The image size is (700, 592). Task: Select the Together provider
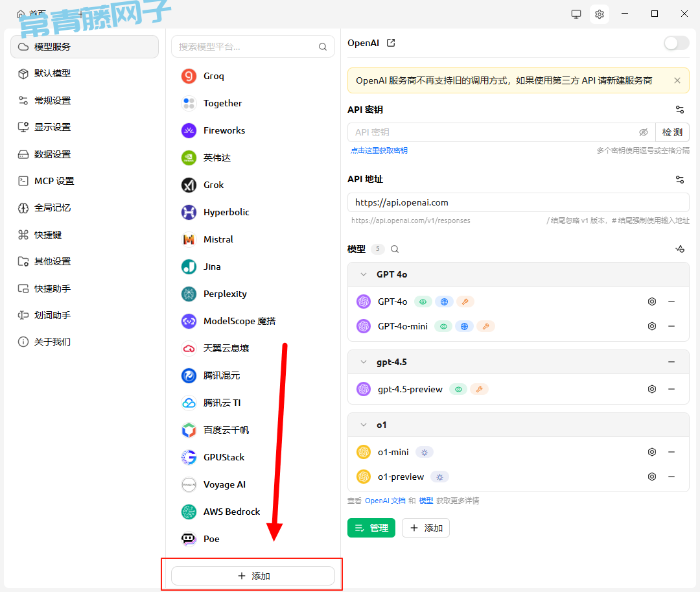click(253, 104)
